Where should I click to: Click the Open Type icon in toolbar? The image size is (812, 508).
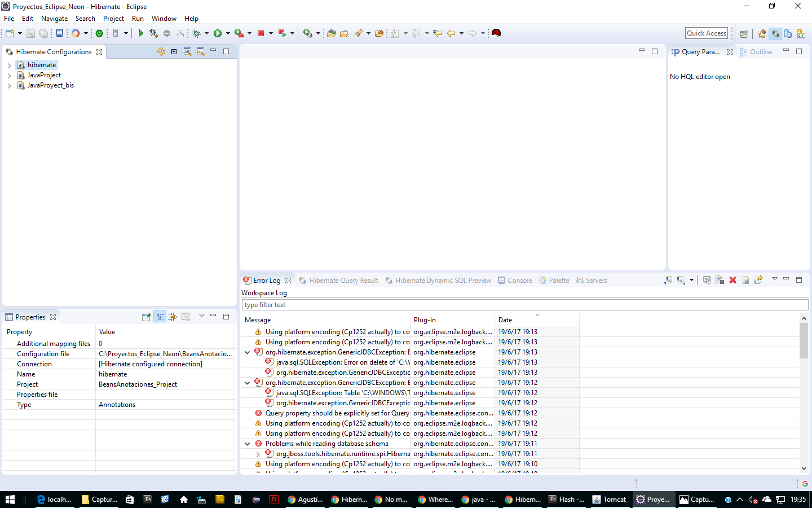tap(331, 33)
